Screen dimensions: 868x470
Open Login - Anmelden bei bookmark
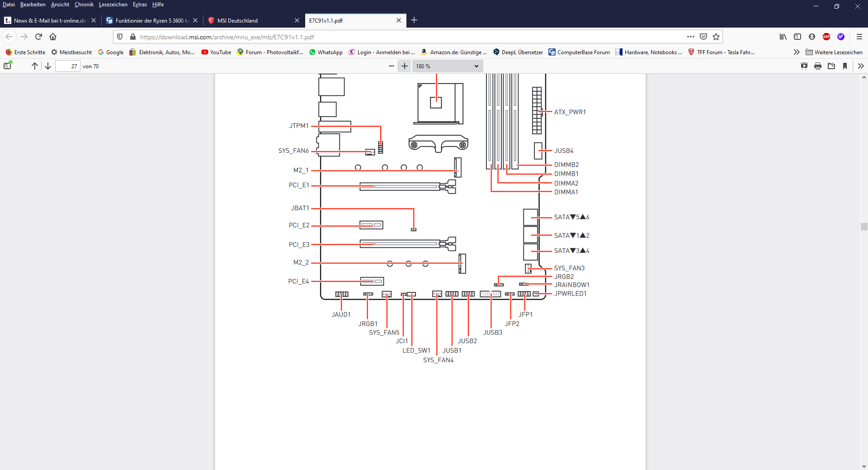382,52
